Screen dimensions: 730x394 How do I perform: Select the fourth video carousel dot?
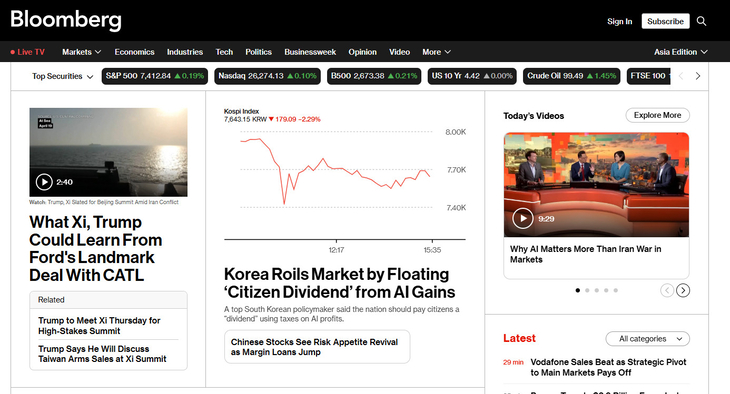[606, 290]
